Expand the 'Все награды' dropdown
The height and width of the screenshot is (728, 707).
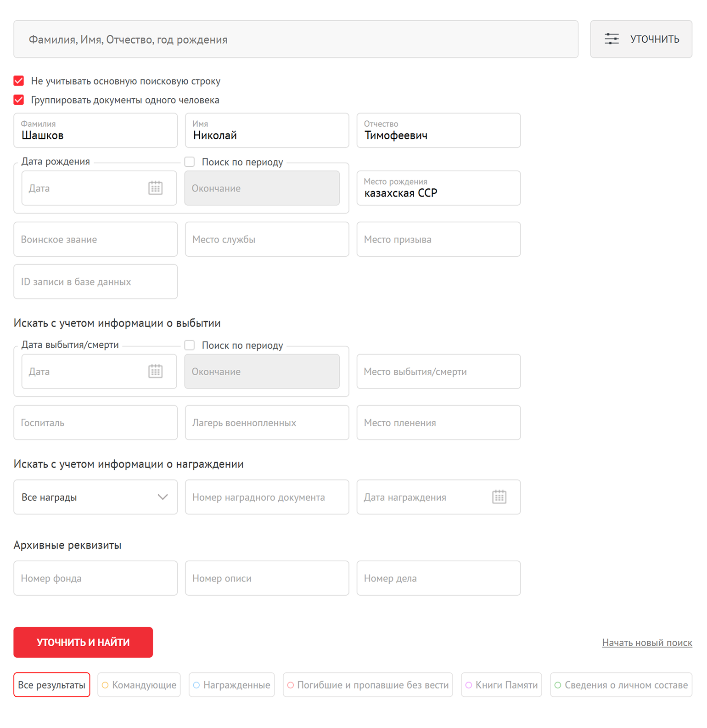click(95, 497)
